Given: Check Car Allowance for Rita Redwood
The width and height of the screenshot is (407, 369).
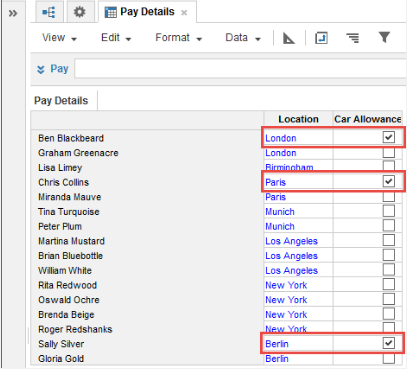Looking at the screenshot, I should point(389,284).
